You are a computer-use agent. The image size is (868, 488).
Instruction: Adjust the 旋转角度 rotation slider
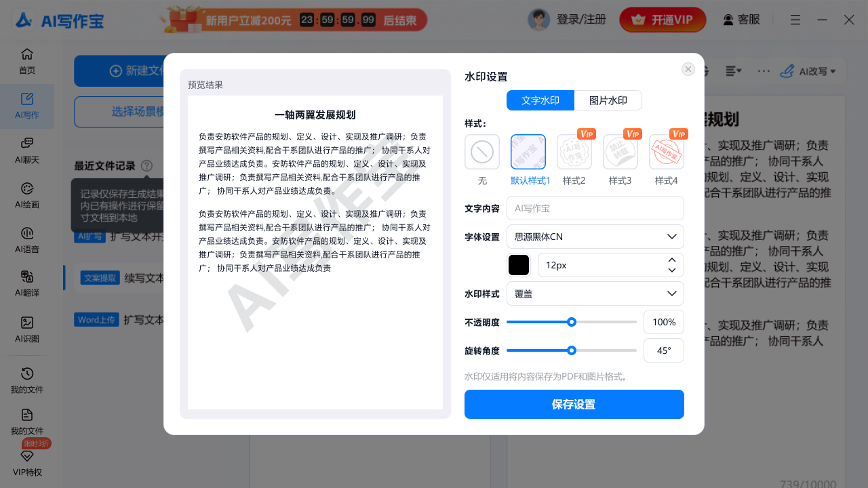click(x=572, y=350)
